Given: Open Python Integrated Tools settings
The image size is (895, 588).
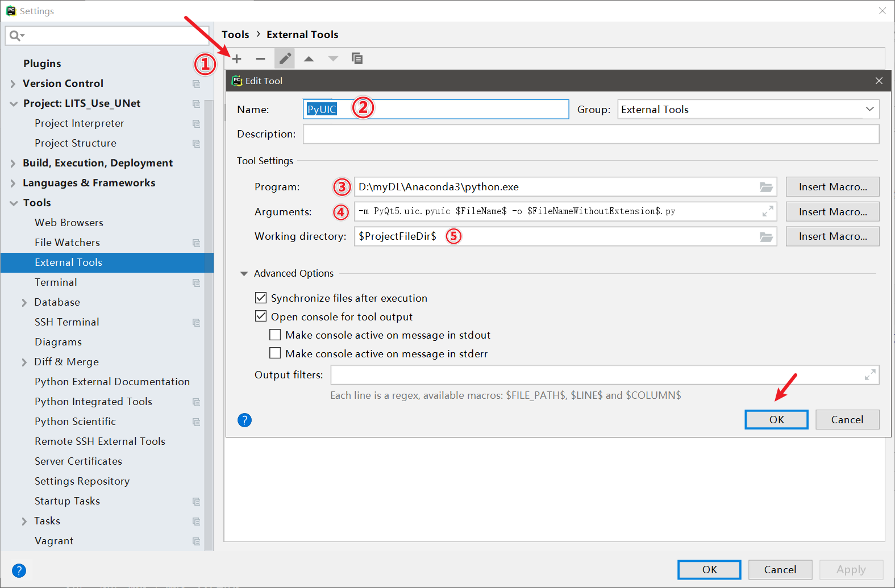Looking at the screenshot, I should pyautogui.click(x=93, y=401).
